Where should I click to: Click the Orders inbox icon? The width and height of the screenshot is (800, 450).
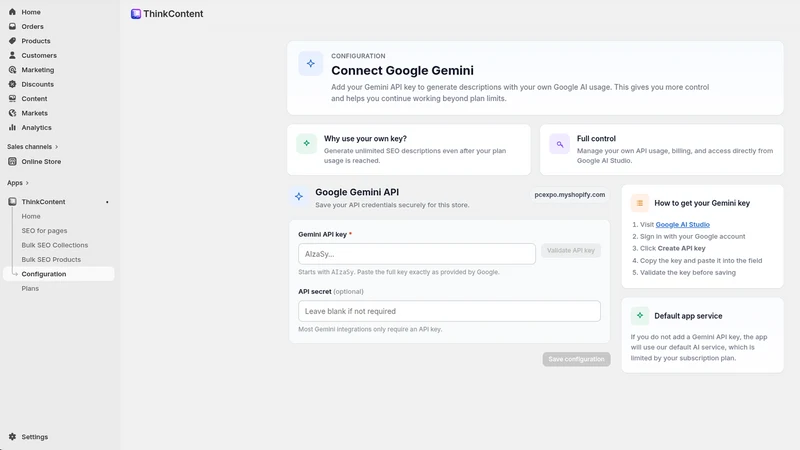[x=12, y=26]
